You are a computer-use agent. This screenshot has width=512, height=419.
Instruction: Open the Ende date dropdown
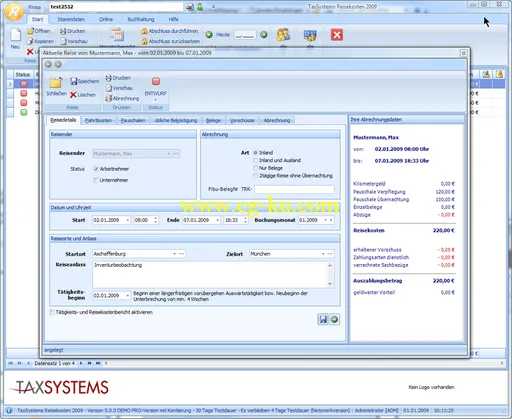(x=218, y=220)
